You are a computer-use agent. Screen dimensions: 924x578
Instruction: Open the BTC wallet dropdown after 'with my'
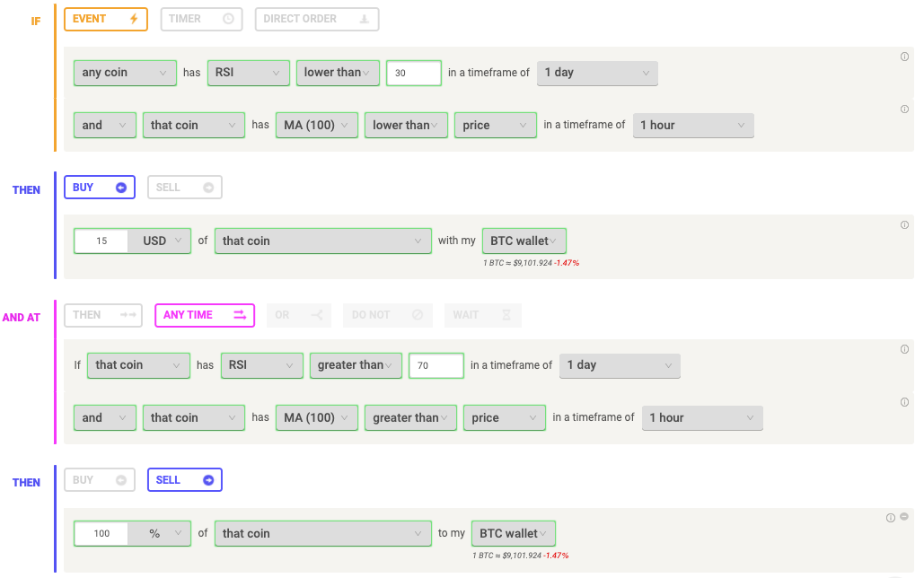524,241
